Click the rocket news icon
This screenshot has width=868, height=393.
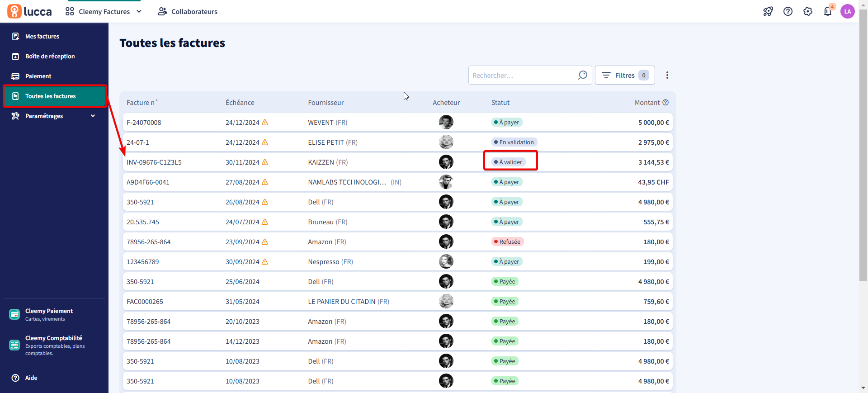768,12
